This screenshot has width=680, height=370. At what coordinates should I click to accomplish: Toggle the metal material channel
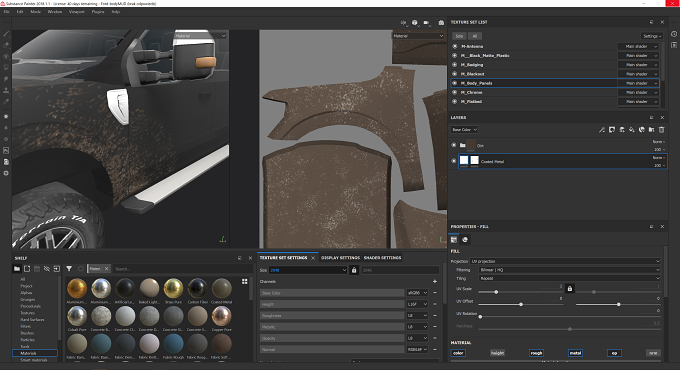pos(575,353)
